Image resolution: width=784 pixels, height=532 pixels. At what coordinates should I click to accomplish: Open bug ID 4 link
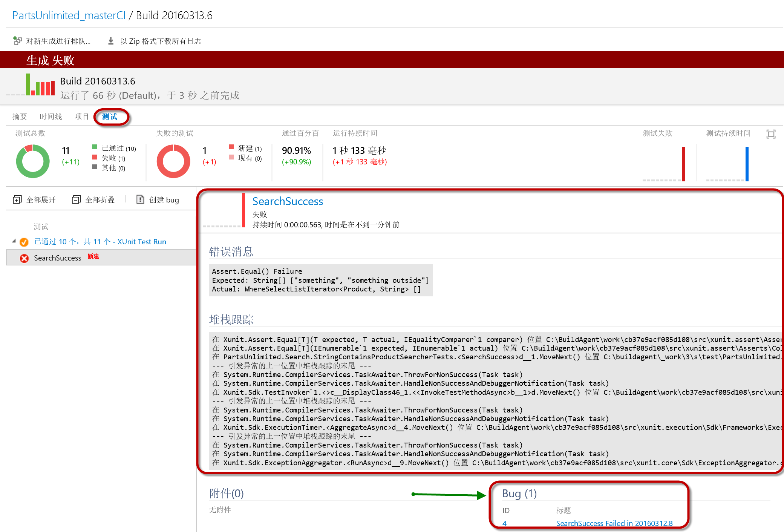504,523
